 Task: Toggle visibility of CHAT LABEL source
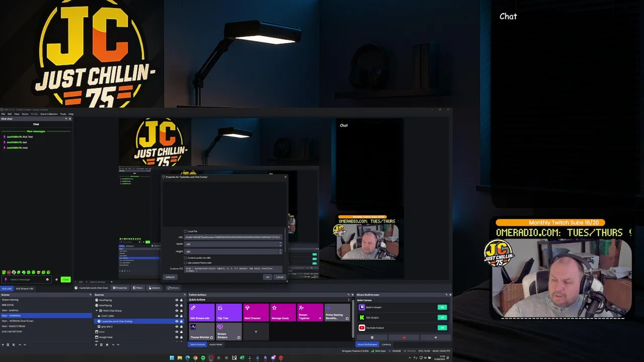[177, 316]
